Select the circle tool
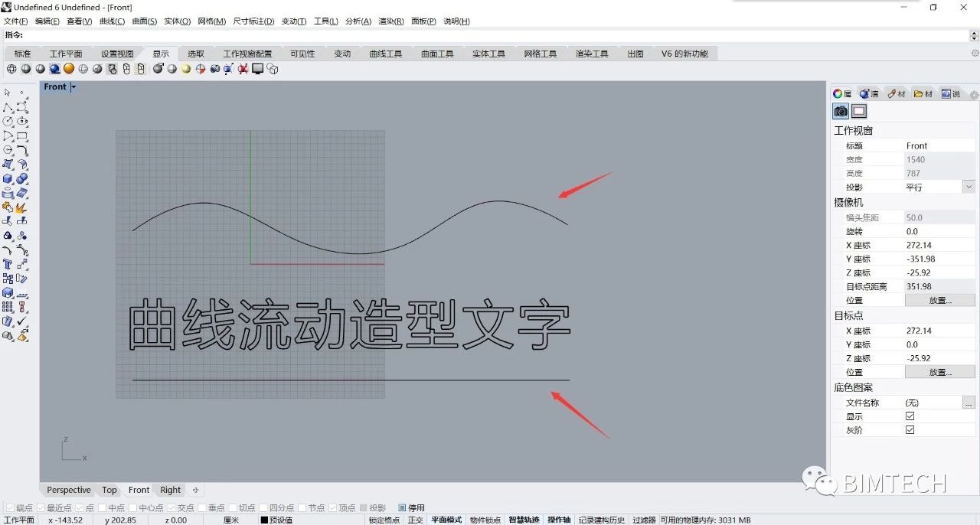Viewport: 980px width, 525px height. [x=8, y=121]
